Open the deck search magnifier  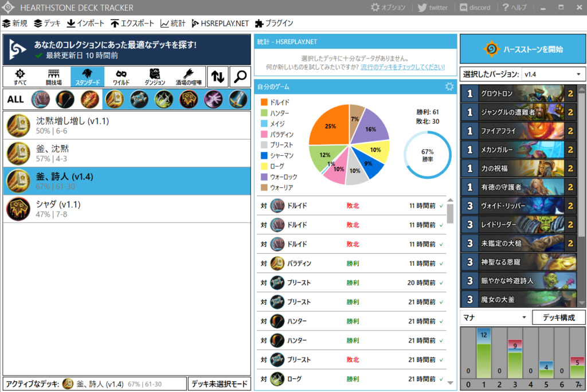(x=240, y=77)
